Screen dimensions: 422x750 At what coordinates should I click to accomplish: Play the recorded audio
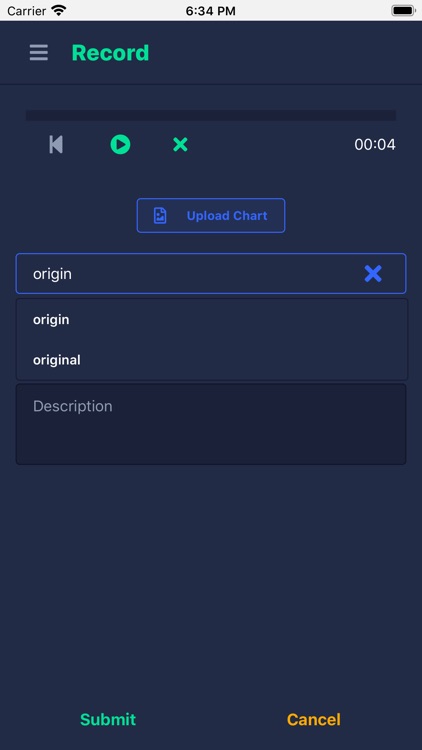click(120, 144)
